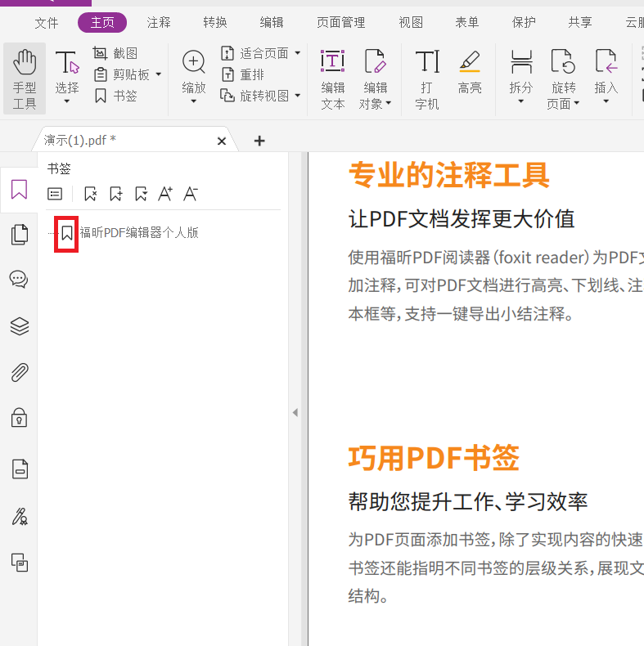The image size is (644, 646).
Task: Click the Snapshot (截图) tool
Action: [x=115, y=53]
